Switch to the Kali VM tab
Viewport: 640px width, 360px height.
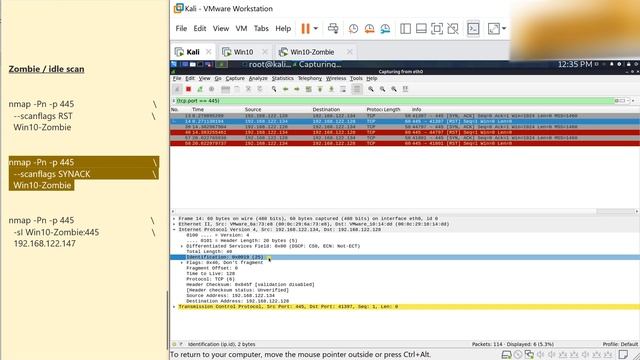pos(193,52)
